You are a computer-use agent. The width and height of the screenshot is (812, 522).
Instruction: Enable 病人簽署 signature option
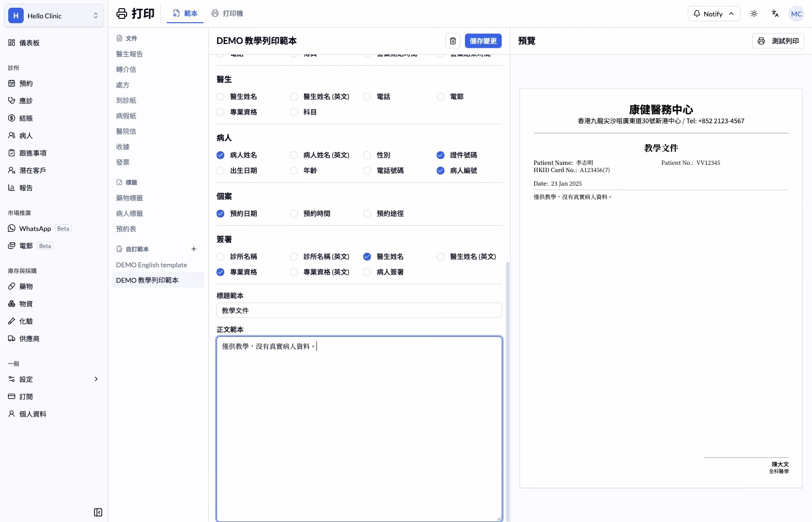pos(367,272)
